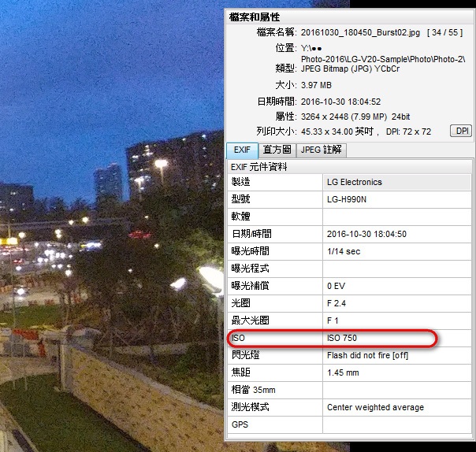Click the 焦距 value 1.45 mm
Screen dimensions: 476x452
click(x=343, y=372)
